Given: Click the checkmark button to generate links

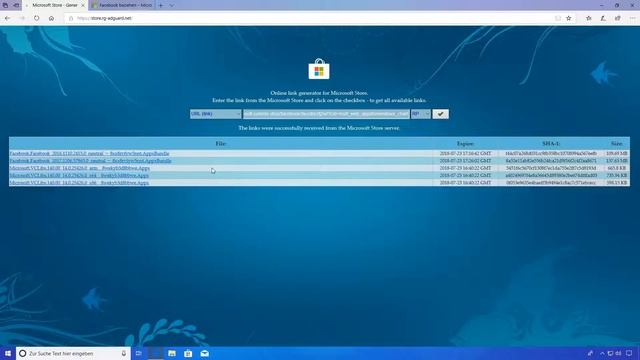Looking at the screenshot, I should [x=440, y=114].
